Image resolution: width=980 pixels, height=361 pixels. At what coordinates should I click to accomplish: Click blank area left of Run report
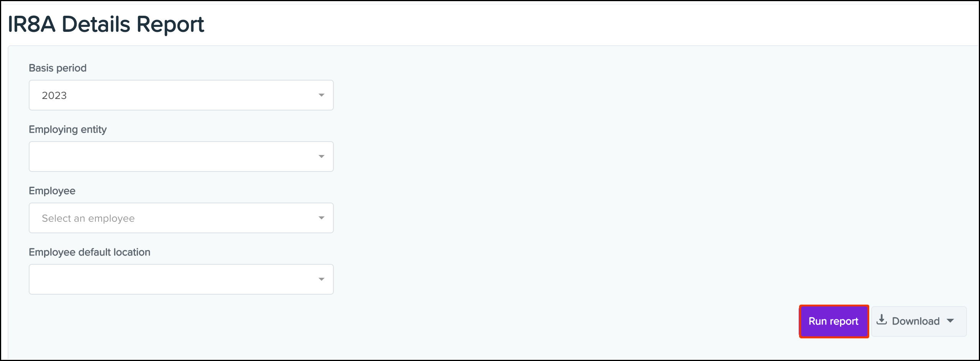[575, 321]
